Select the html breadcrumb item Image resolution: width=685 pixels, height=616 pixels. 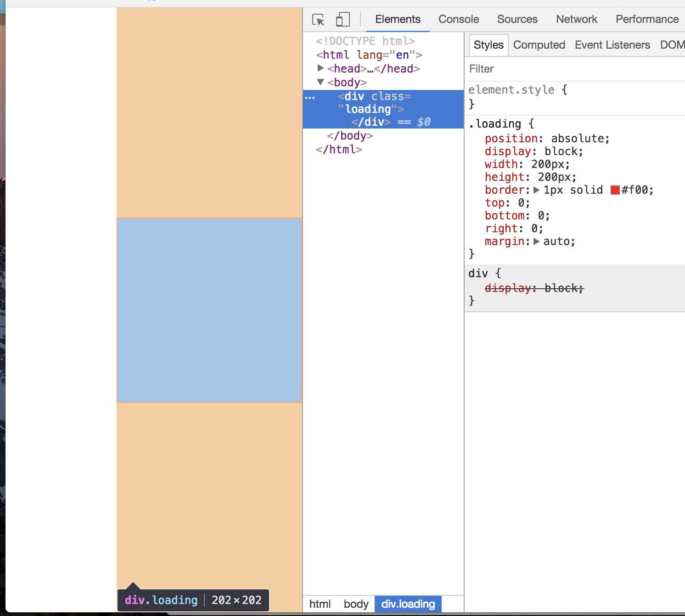tap(320, 604)
